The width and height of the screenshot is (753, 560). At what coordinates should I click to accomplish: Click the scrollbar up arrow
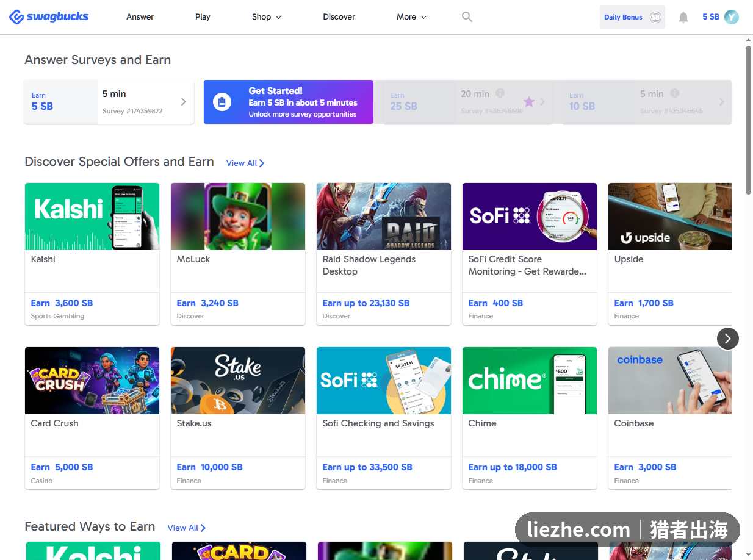tap(748, 40)
